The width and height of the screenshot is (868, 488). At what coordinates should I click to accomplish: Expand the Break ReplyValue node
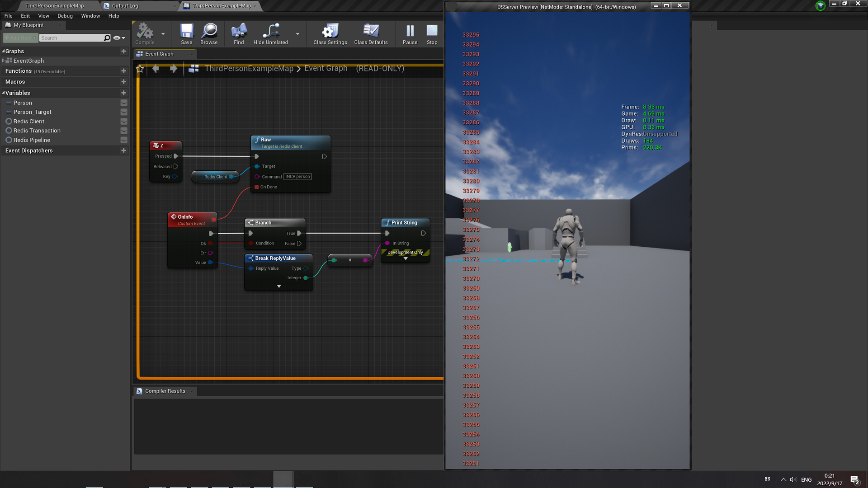coord(279,286)
